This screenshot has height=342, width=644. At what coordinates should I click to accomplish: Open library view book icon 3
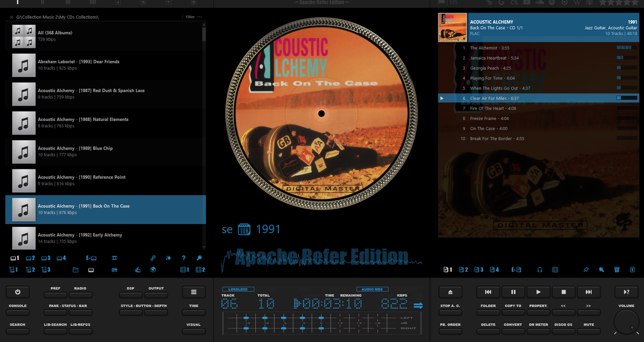pyautogui.click(x=46, y=258)
